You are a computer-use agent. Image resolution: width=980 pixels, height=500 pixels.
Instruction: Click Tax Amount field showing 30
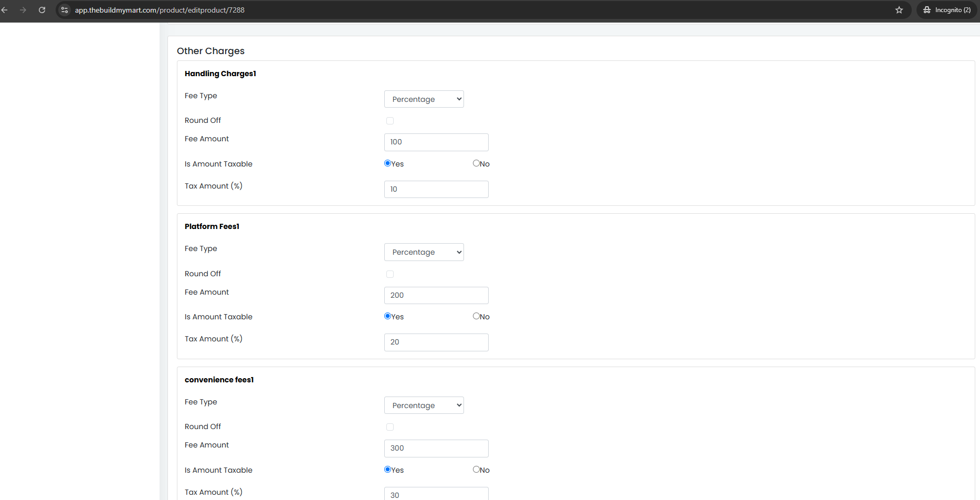click(x=436, y=494)
